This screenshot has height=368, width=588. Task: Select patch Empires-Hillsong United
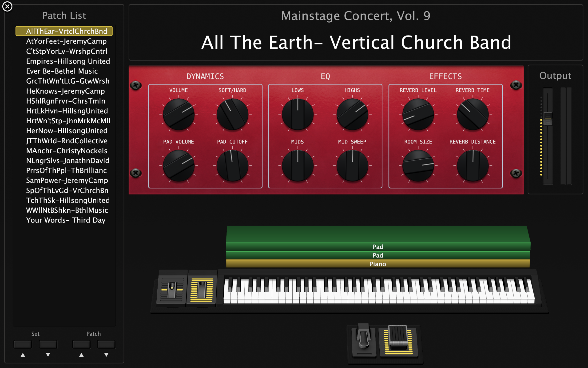coord(64,61)
